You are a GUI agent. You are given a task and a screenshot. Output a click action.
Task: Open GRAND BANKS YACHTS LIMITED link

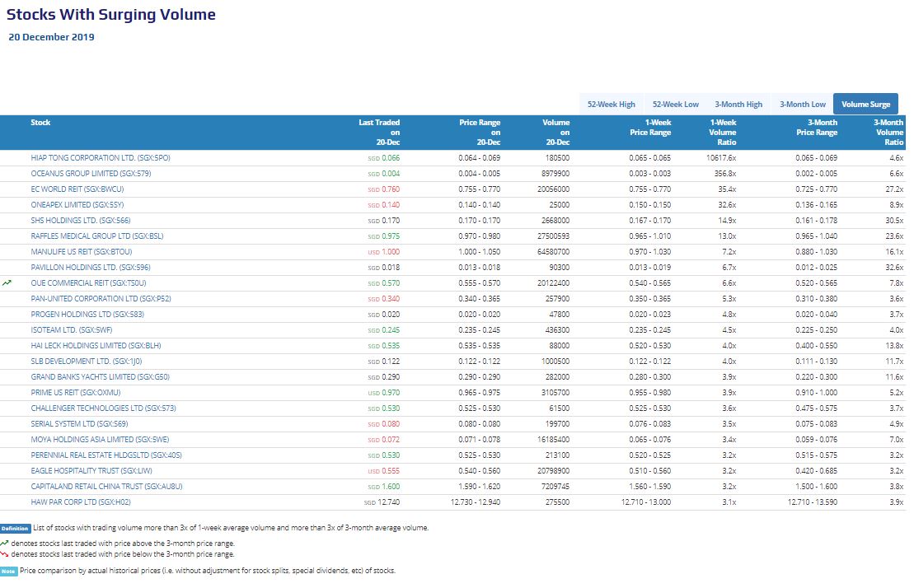pyautogui.click(x=100, y=377)
